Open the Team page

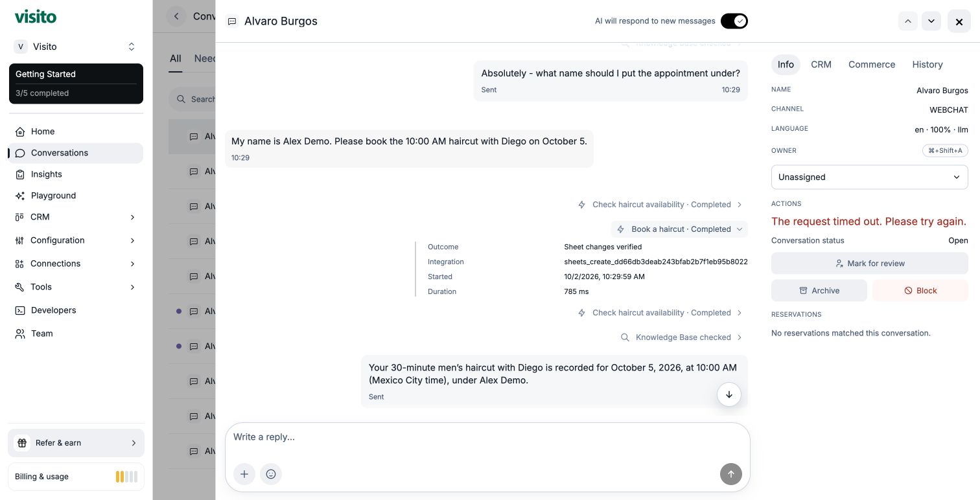pos(76,334)
